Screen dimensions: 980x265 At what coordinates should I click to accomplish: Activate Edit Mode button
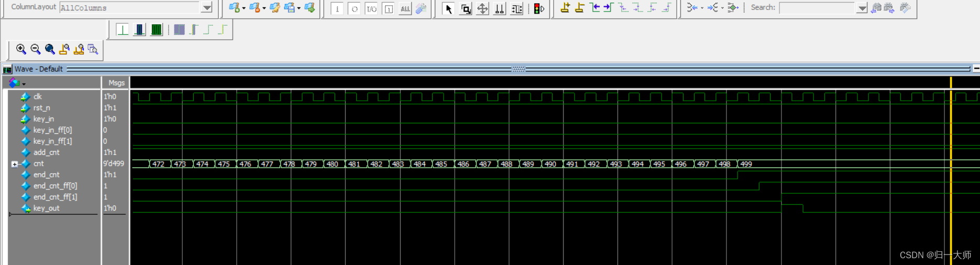(x=516, y=9)
